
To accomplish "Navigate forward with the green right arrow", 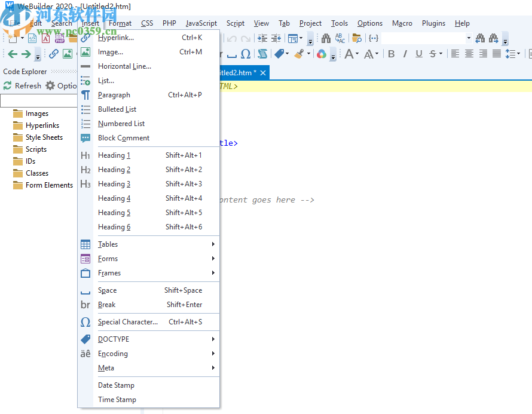I will (x=26, y=54).
